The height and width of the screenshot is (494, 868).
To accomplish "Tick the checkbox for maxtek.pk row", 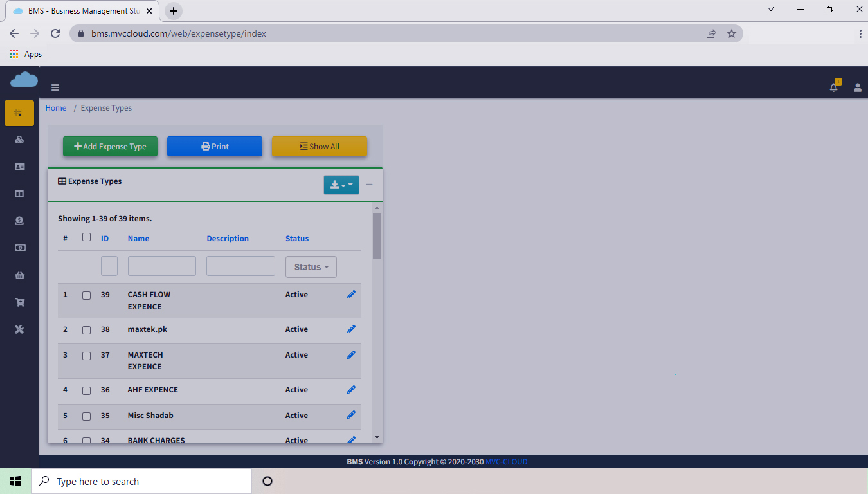I will [x=87, y=330].
